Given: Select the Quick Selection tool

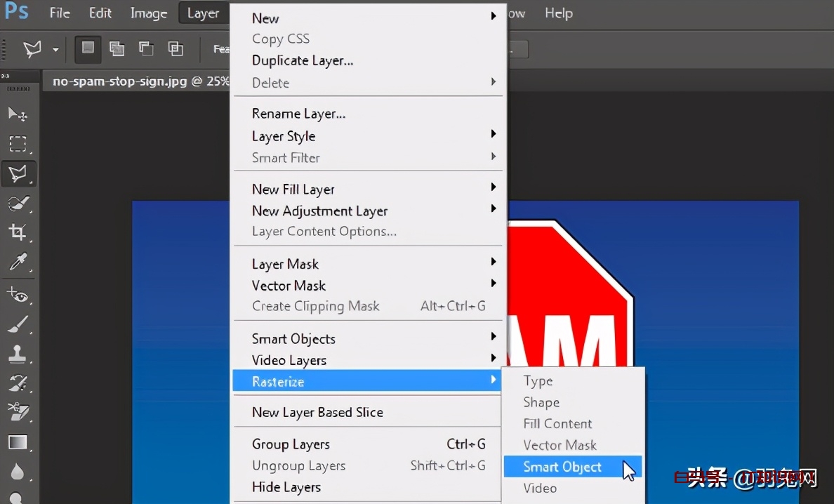Looking at the screenshot, I should tap(18, 203).
